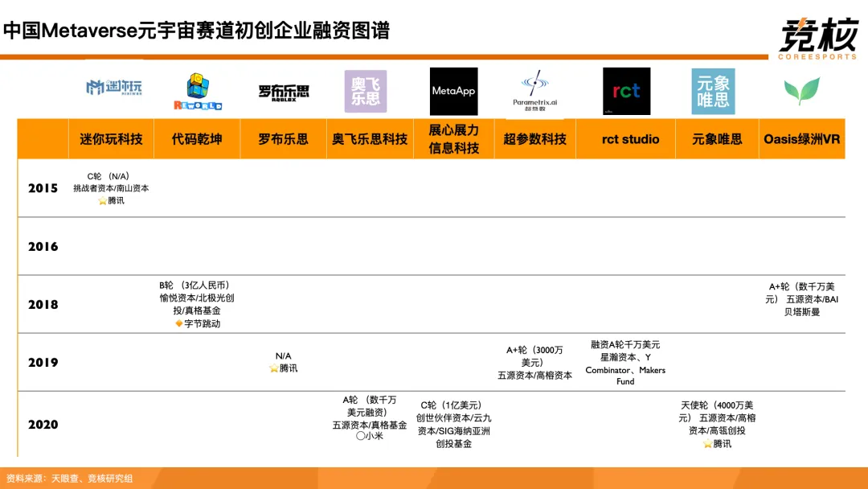Click the 天使轮 (4000万美元) funding text
868x489 pixels.
point(717,412)
